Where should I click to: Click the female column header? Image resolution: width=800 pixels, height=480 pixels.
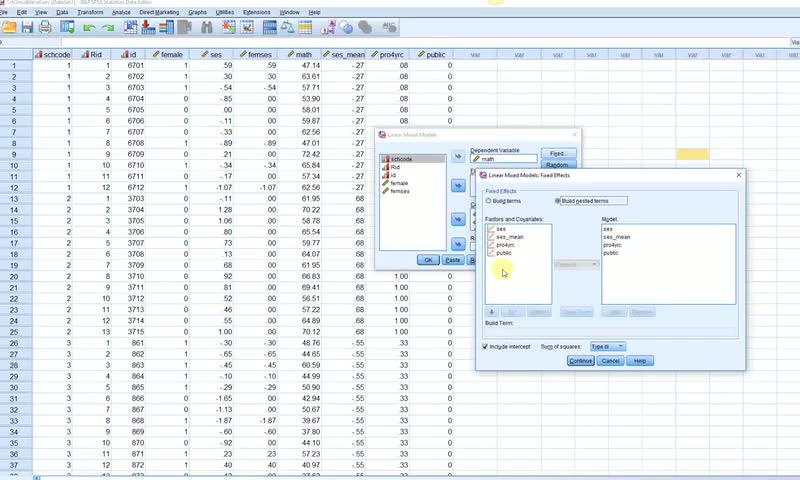pos(167,55)
